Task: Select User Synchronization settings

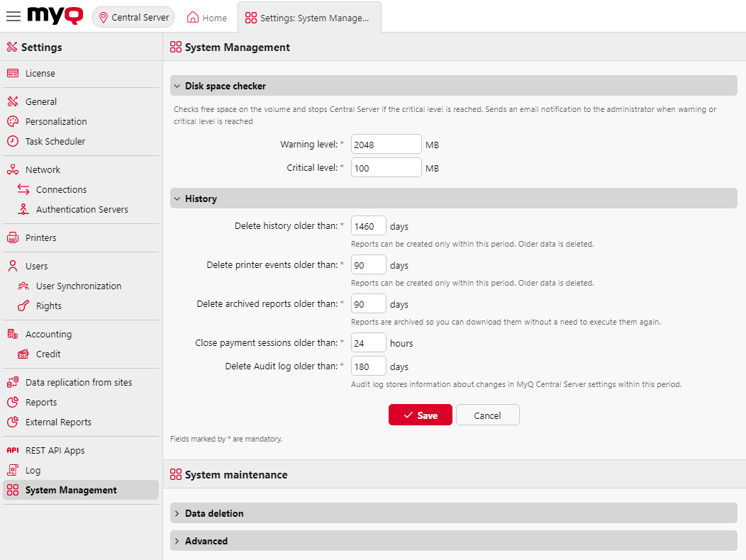Action: (x=79, y=286)
